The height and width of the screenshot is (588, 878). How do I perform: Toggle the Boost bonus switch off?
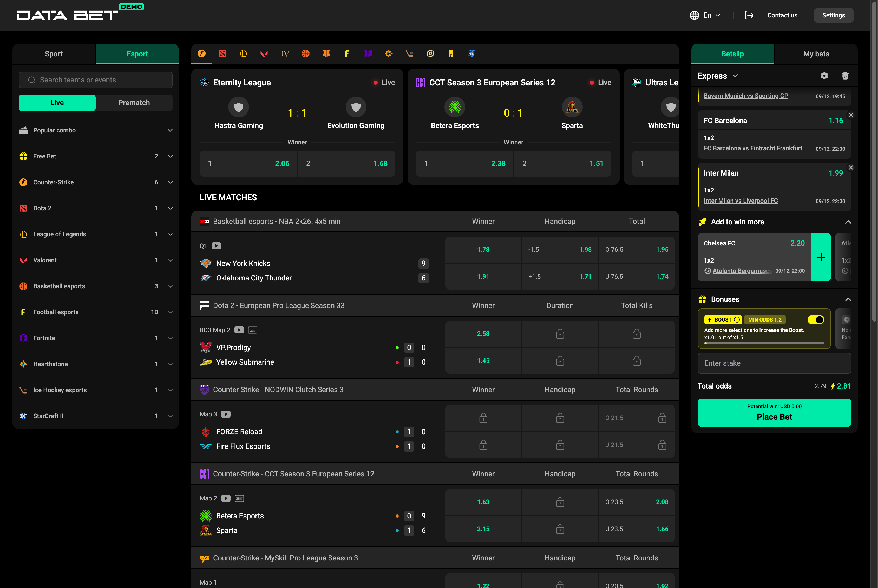[x=815, y=319]
